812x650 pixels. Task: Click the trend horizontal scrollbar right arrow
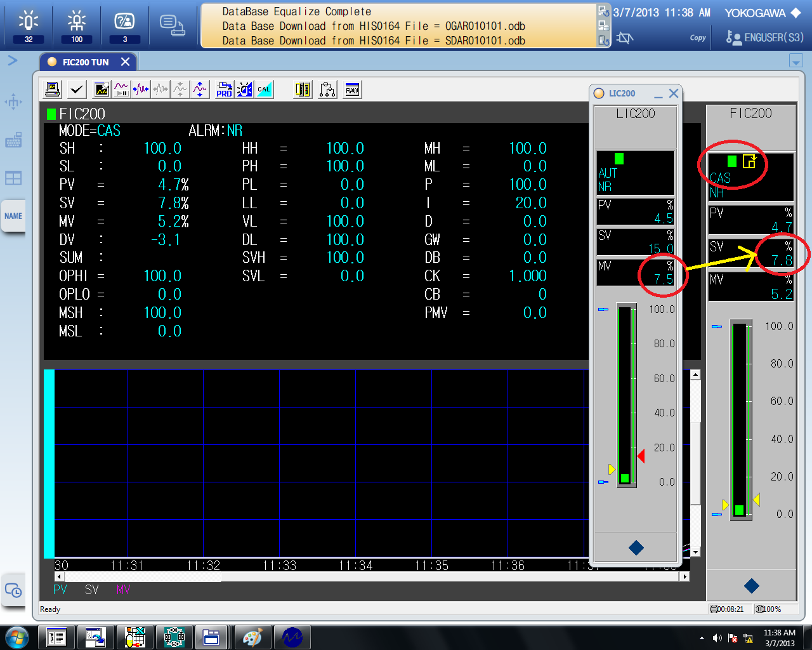(x=684, y=576)
